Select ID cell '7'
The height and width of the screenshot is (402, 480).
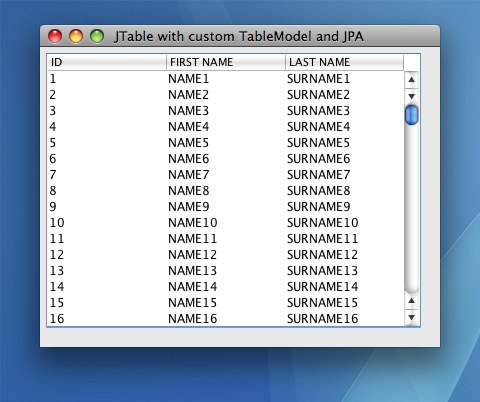coord(107,175)
